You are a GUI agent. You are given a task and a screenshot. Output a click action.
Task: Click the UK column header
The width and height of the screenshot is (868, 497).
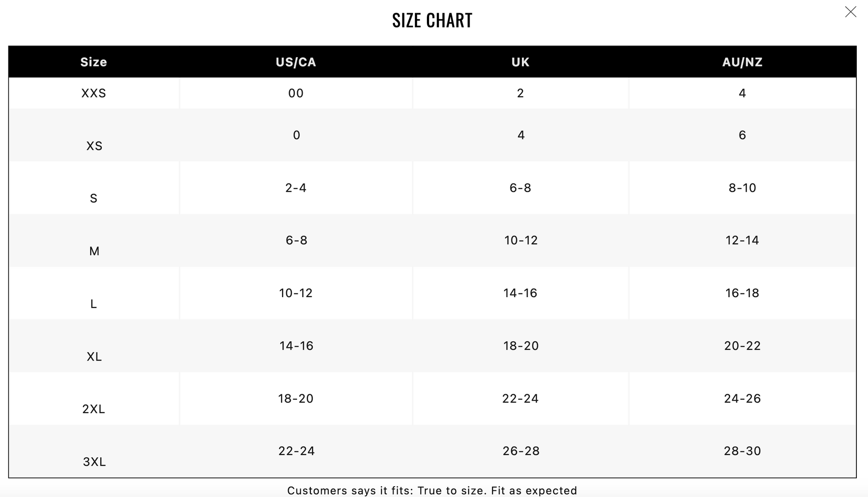point(520,62)
